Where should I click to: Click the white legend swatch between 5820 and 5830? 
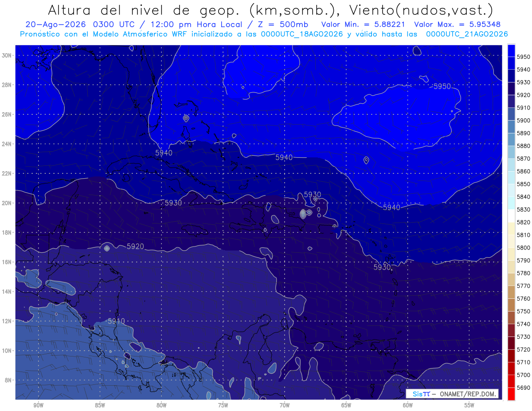(511, 216)
